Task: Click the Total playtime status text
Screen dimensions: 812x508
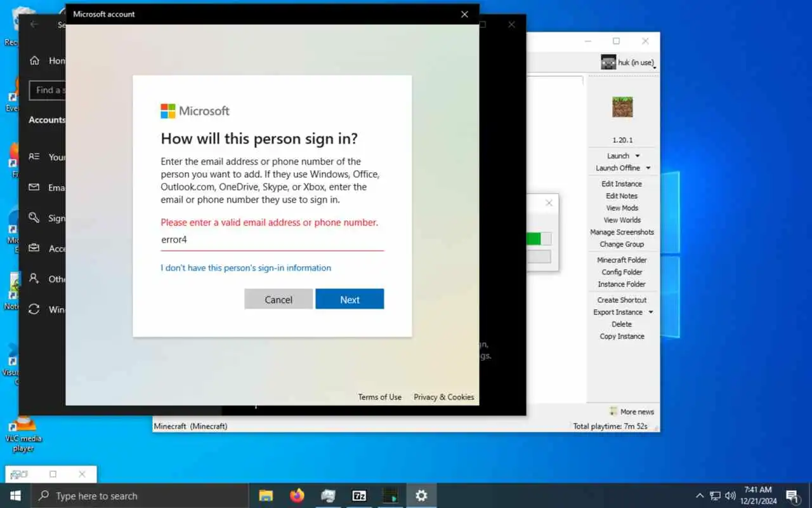Action: point(610,426)
